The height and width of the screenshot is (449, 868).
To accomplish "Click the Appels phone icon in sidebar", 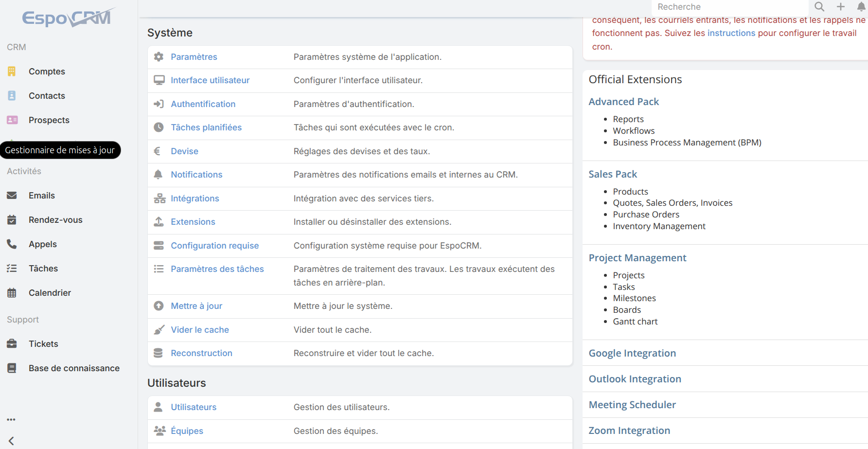I will (12, 244).
